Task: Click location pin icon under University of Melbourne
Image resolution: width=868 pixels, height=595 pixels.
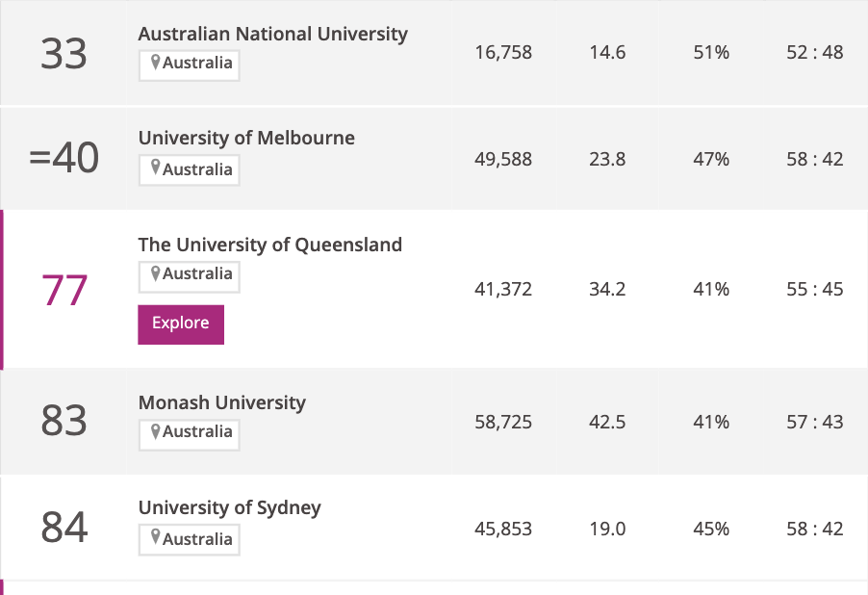Action: [x=156, y=169]
